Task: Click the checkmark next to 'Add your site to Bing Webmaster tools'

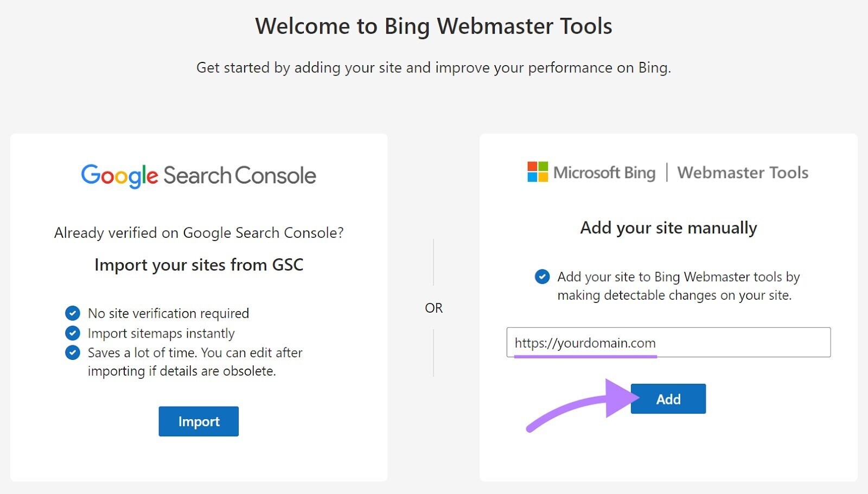Action: (541, 277)
